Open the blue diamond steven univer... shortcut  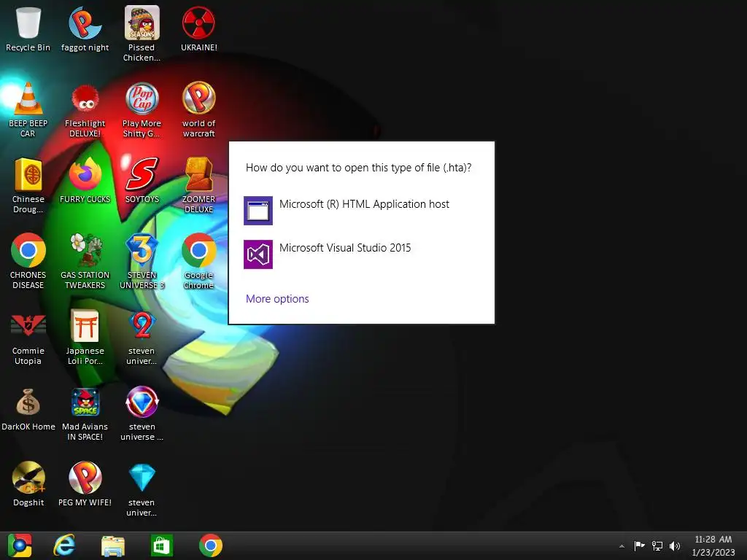(142, 478)
